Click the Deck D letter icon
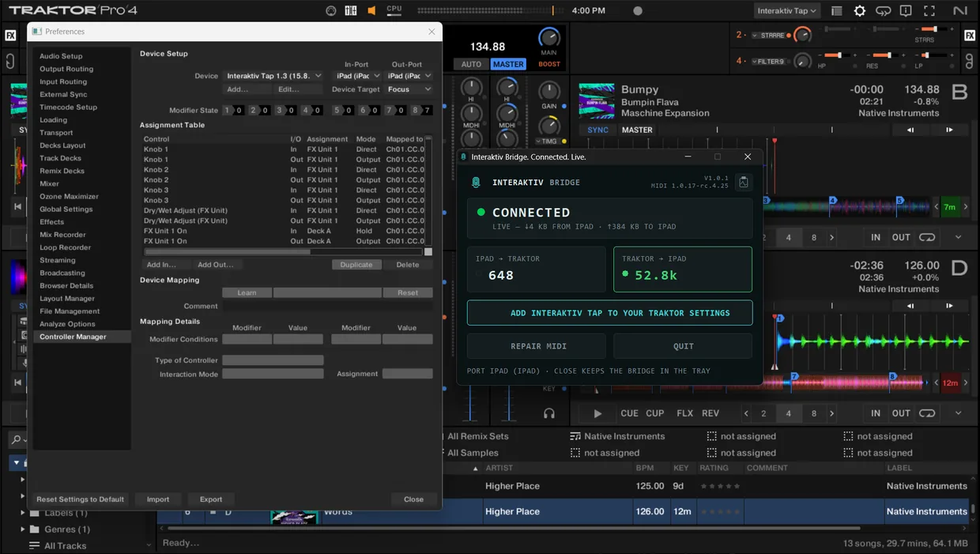Image resolution: width=980 pixels, height=554 pixels. click(x=959, y=269)
